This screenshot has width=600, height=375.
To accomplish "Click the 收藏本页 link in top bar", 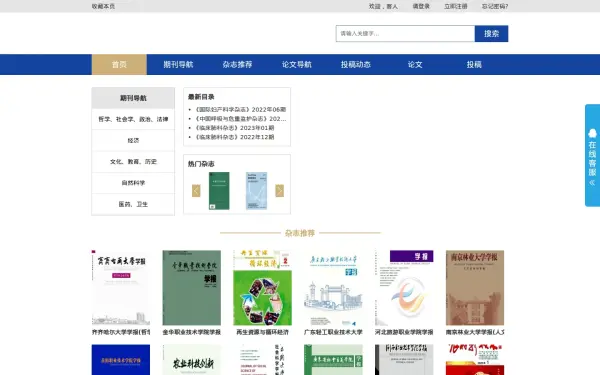I will [x=103, y=6].
